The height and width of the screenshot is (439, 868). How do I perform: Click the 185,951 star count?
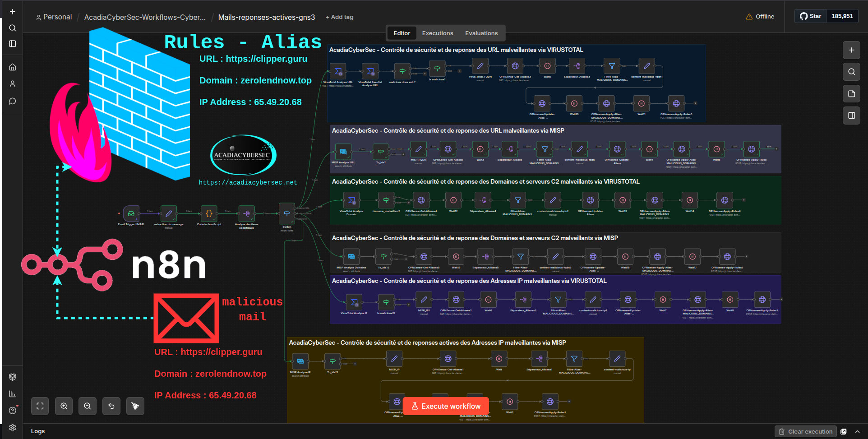click(x=842, y=16)
